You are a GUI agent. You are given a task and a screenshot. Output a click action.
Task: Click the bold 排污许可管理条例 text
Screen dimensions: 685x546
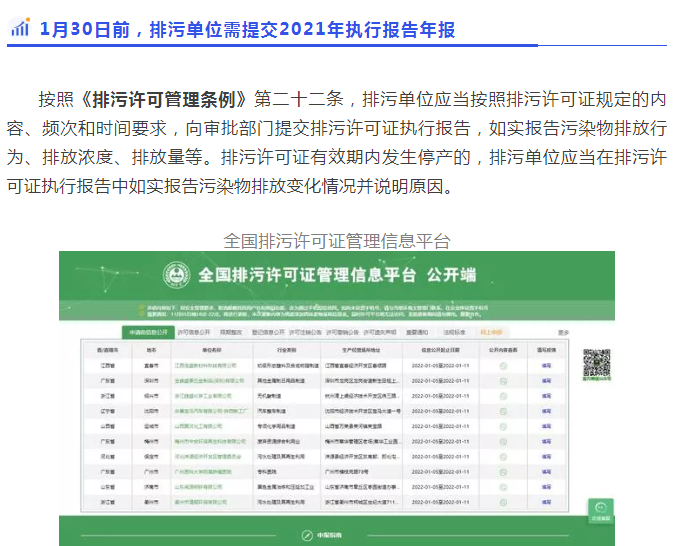(169, 100)
